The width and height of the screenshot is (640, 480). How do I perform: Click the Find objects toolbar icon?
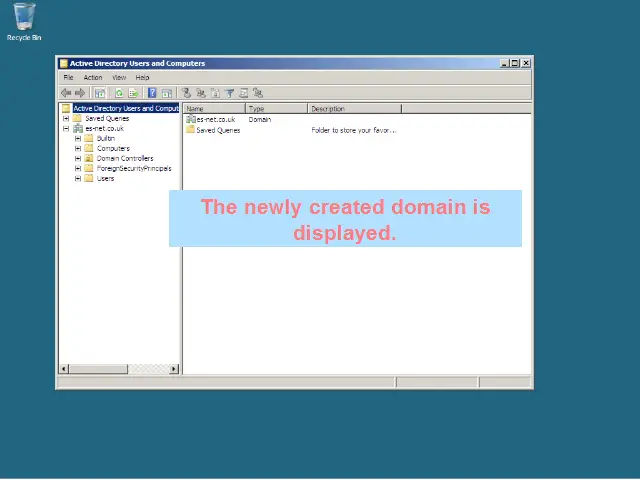coord(244,93)
